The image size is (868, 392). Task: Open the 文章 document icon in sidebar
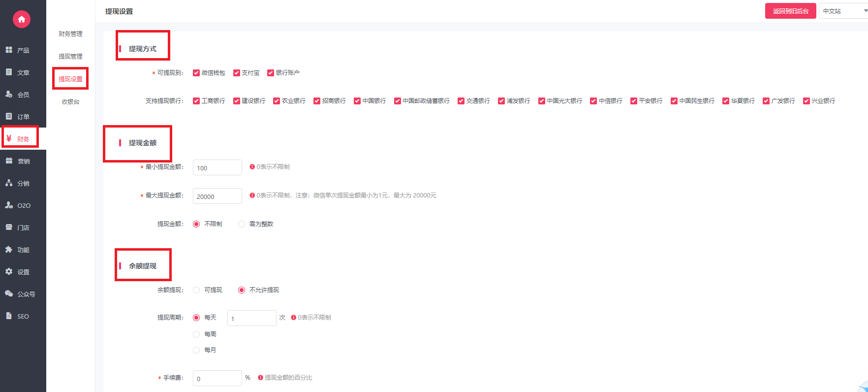[9, 72]
